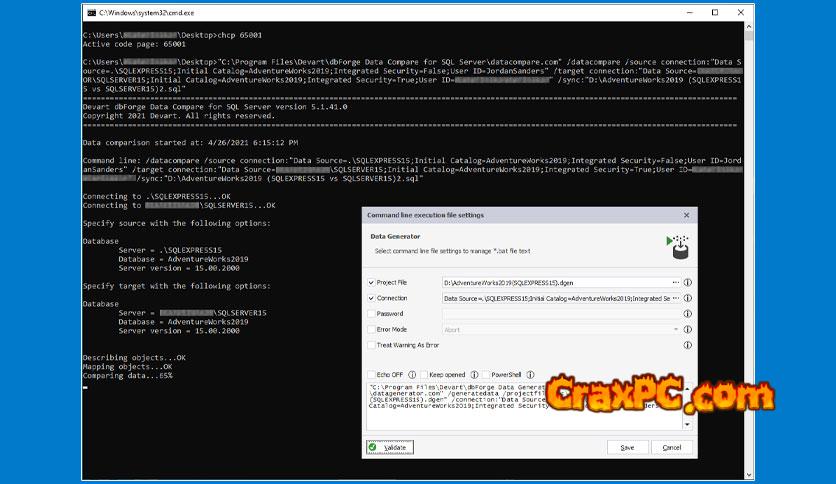The width and height of the screenshot is (836, 484).
Task: Click 'Describing objects...OK' console line
Action: (134, 358)
